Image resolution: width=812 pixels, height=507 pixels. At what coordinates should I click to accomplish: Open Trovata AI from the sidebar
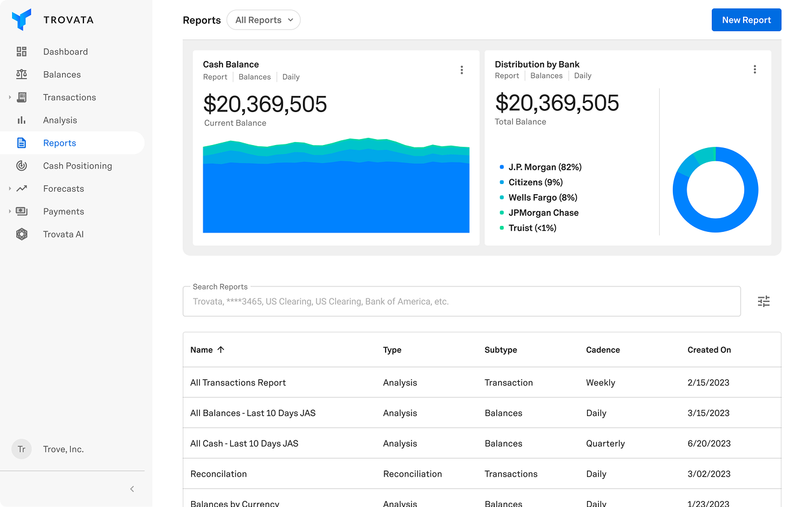click(x=64, y=234)
